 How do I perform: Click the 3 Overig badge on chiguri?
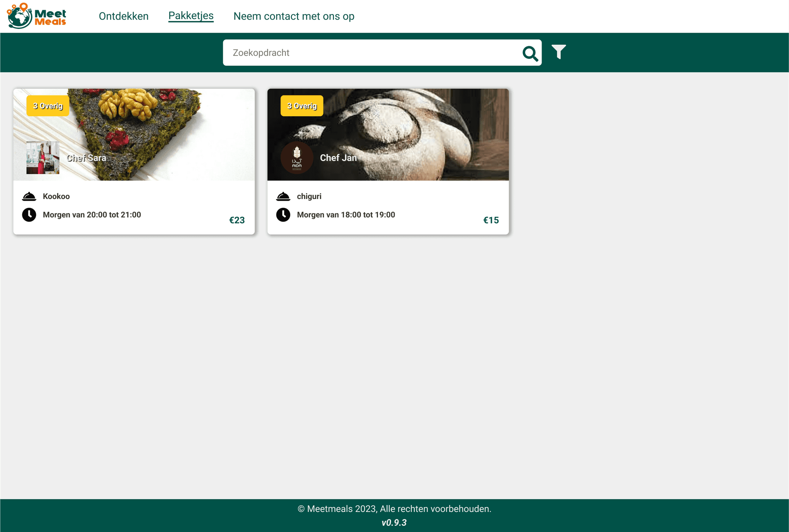302,106
